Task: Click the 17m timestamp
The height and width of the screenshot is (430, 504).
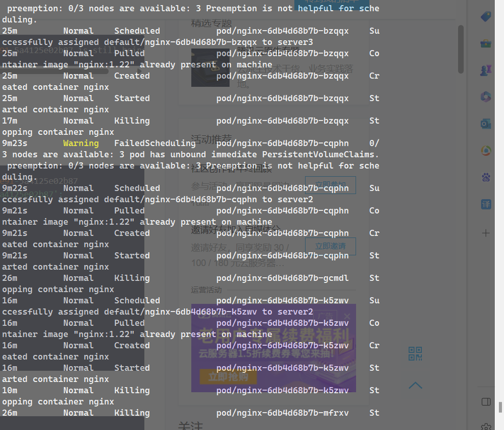Action: [x=10, y=121]
